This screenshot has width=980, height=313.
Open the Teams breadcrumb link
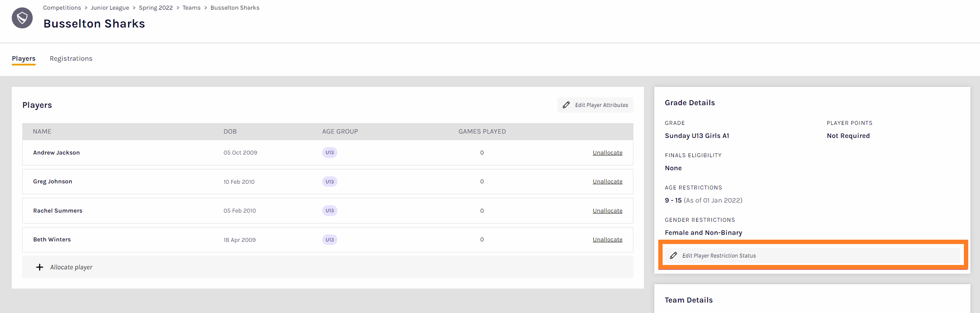191,8
